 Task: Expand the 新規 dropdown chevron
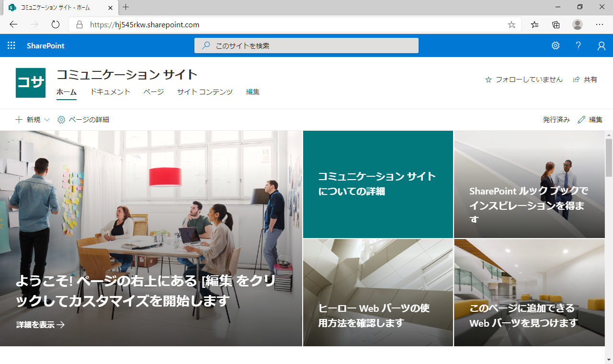47,120
